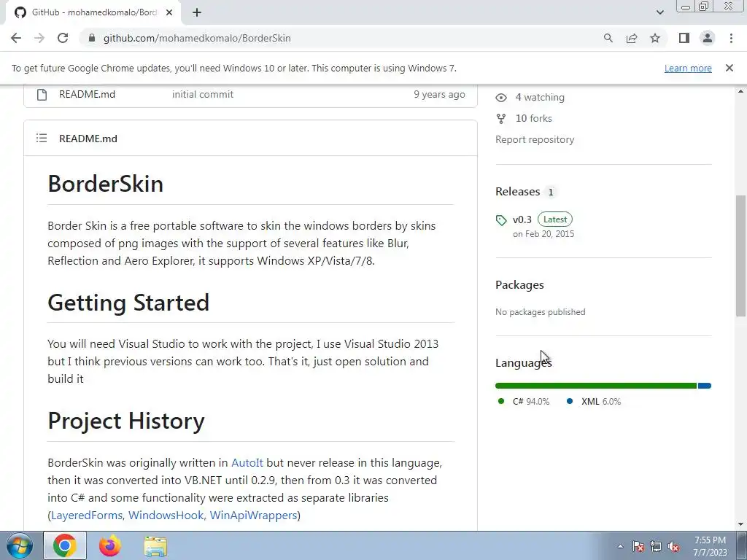The height and width of the screenshot is (560, 747).
Task: Click the Project History heading
Action: 126,421
